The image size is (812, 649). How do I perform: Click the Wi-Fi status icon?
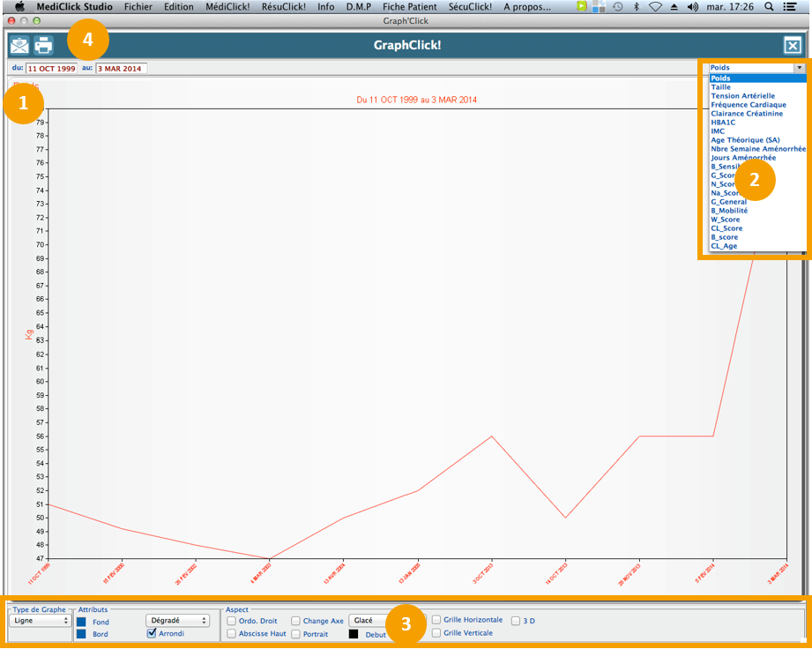pos(655,6)
